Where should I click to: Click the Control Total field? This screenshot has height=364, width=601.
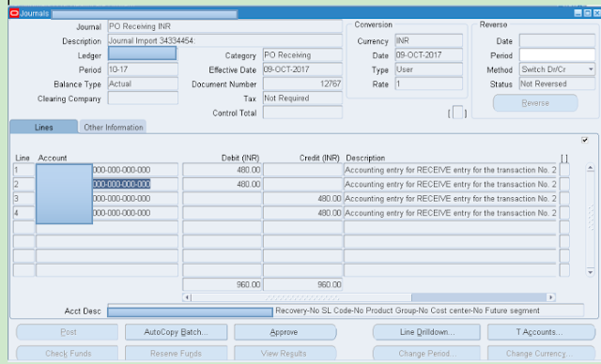coord(302,113)
